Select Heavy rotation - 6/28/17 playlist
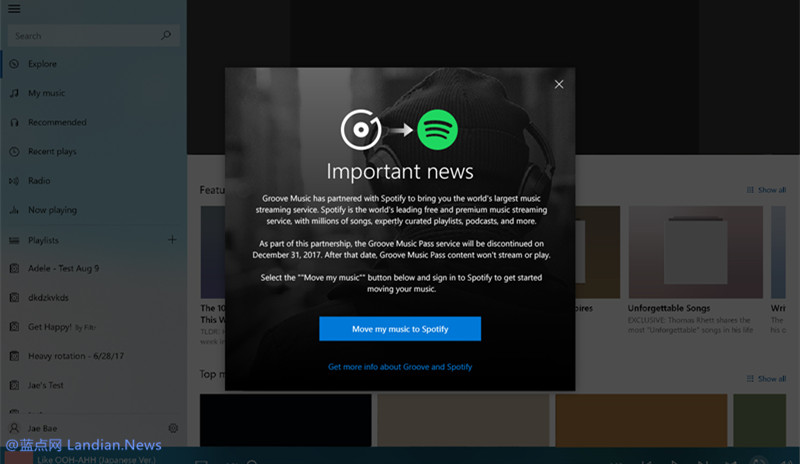Viewport: 800px width, 464px height. [69, 356]
